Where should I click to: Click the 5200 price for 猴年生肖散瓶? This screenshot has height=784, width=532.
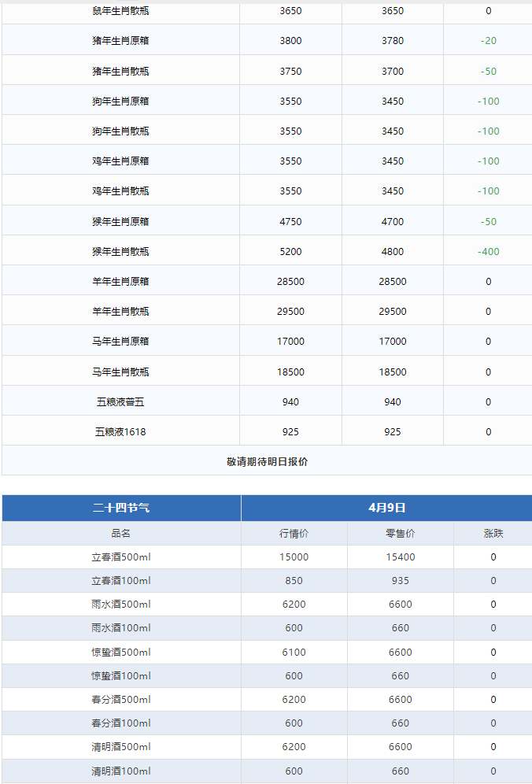[290, 252]
